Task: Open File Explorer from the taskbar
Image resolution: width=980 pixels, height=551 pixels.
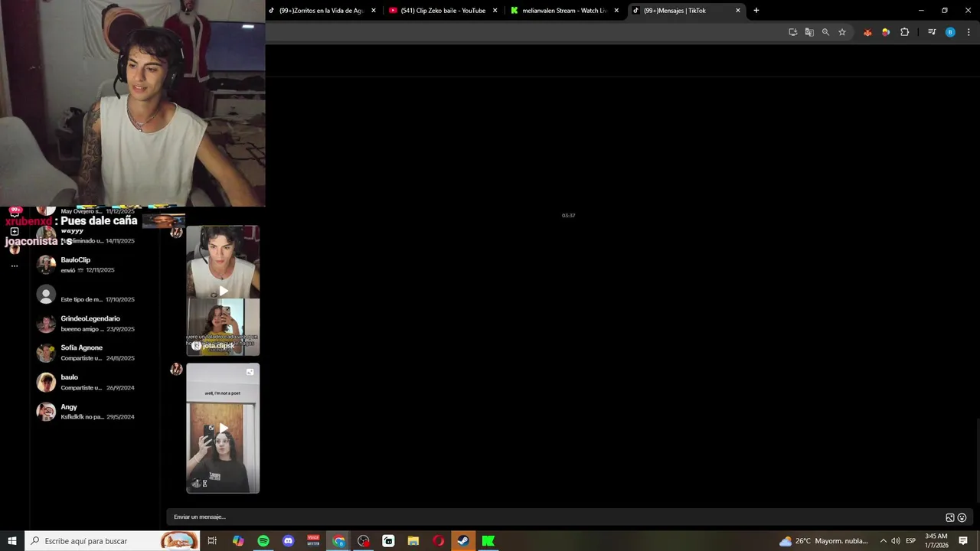Action: (x=413, y=541)
